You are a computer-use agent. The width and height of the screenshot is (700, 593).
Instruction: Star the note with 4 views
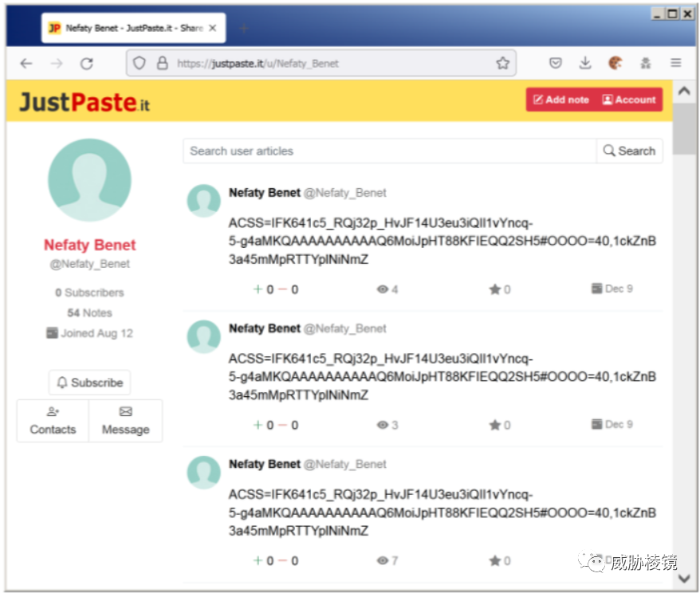pos(494,289)
